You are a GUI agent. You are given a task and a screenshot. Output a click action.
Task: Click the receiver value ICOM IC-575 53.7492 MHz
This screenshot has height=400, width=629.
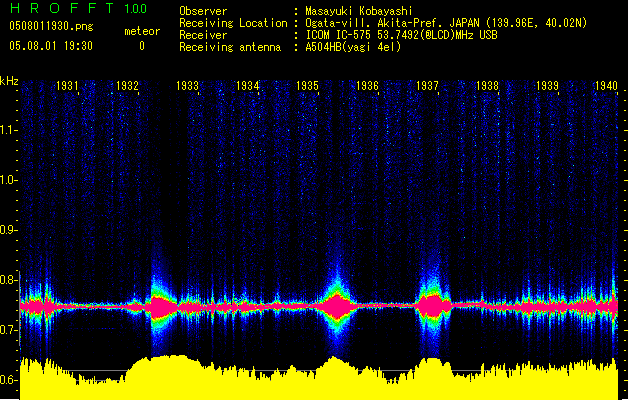402,35
